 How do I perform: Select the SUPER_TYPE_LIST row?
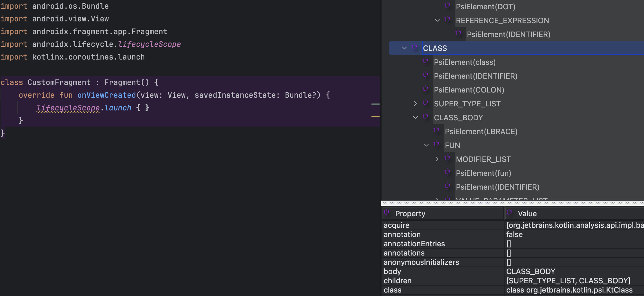pos(467,104)
